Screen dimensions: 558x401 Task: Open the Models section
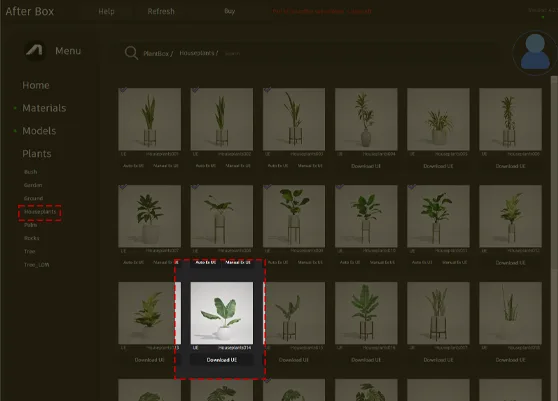pyautogui.click(x=39, y=131)
